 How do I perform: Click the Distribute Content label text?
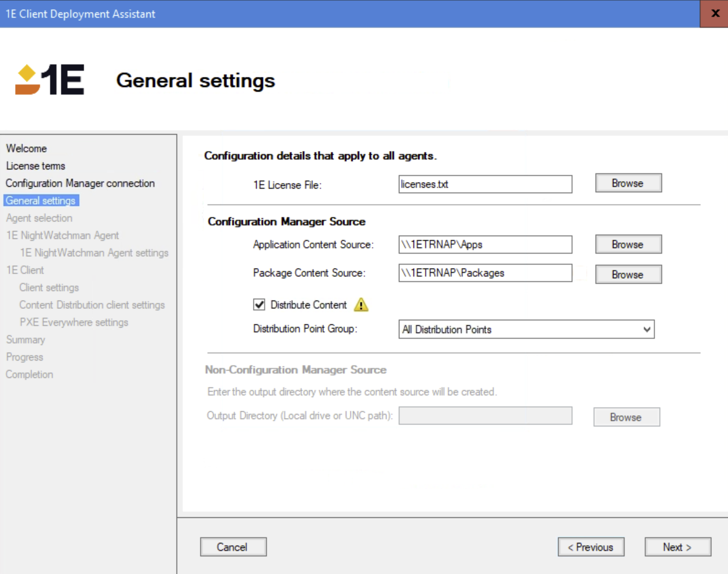[309, 305]
